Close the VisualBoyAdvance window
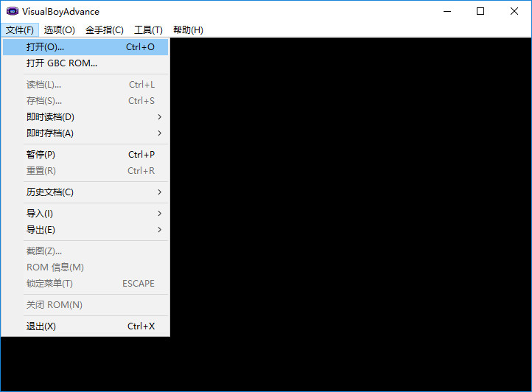This screenshot has width=532, height=392. [514, 11]
